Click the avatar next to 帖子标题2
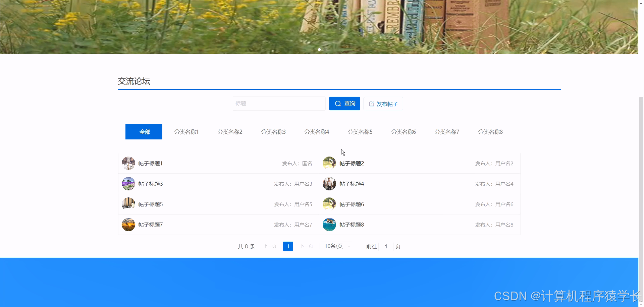The image size is (644, 307). 329,163
